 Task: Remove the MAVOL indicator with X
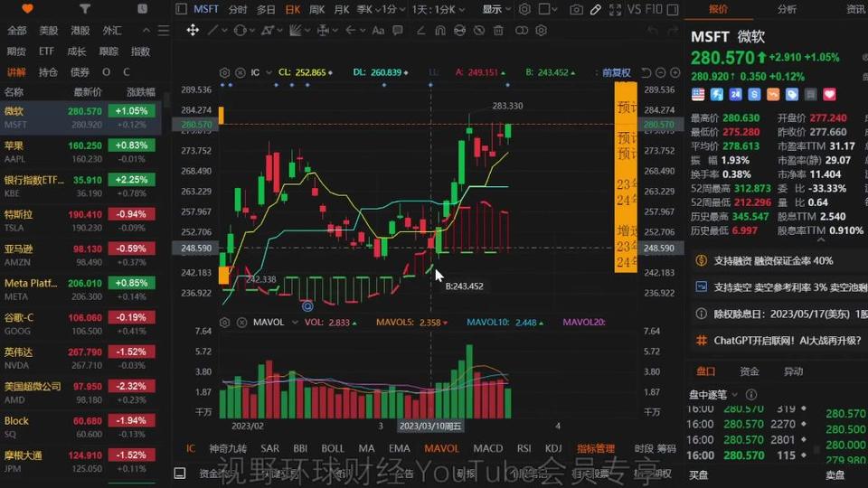[242, 322]
